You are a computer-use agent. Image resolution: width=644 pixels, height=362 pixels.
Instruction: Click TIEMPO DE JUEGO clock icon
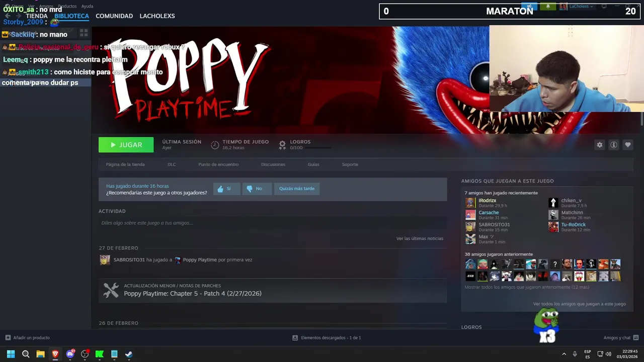(x=215, y=145)
